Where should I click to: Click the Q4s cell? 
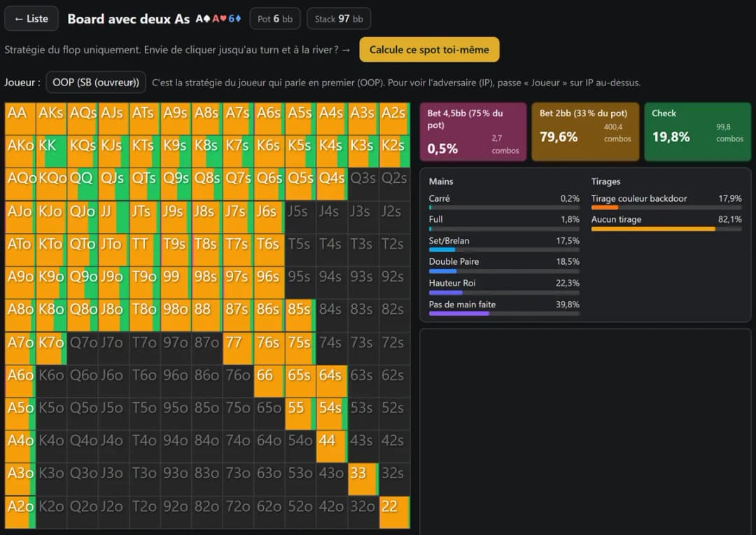tap(331, 184)
